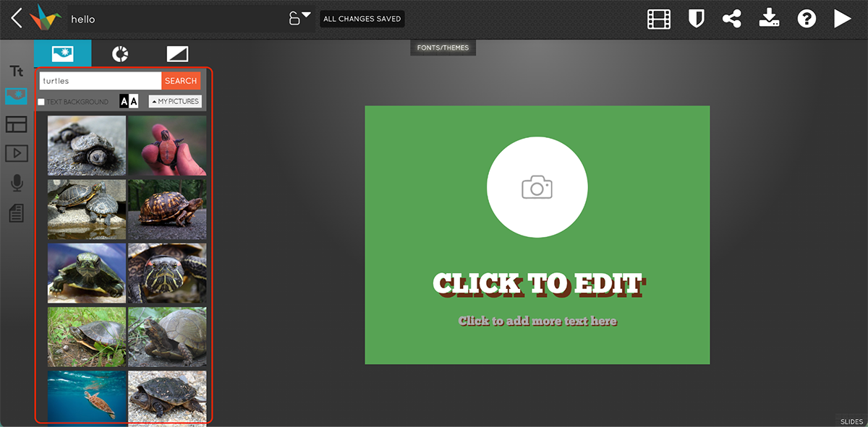Toggle black text color with the A swatch
This screenshot has height=427, width=868.
tap(124, 100)
